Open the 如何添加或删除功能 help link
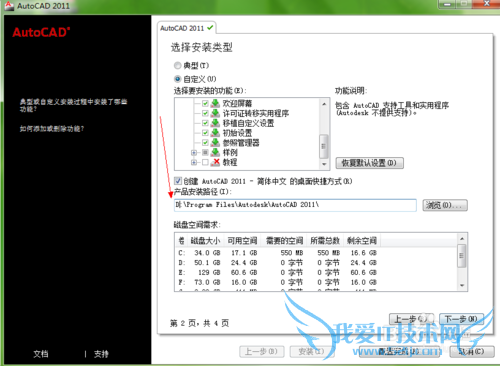 pyautogui.click(x=52, y=129)
